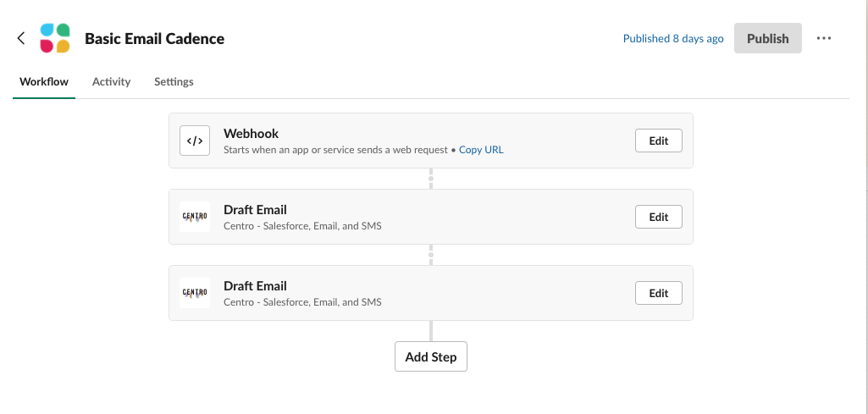Switch to the Activity tab
The width and height of the screenshot is (868, 414).
coord(111,82)
